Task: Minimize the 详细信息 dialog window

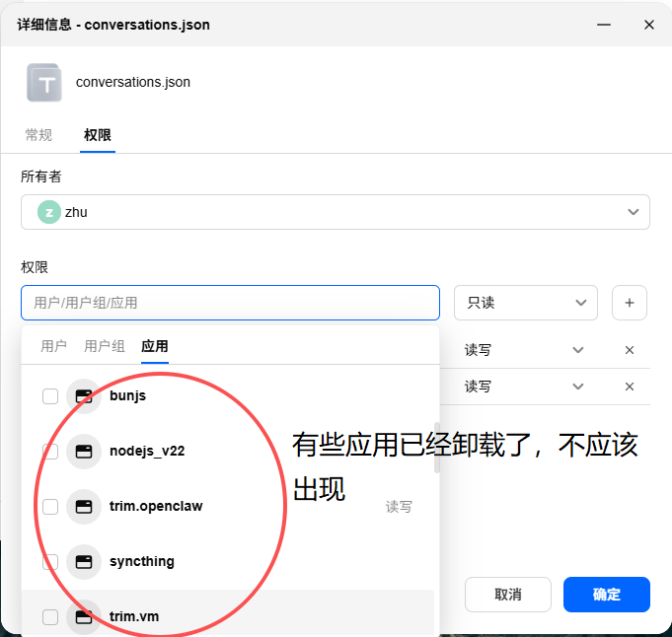Action: pyautogui.click(x=604, y=25)
